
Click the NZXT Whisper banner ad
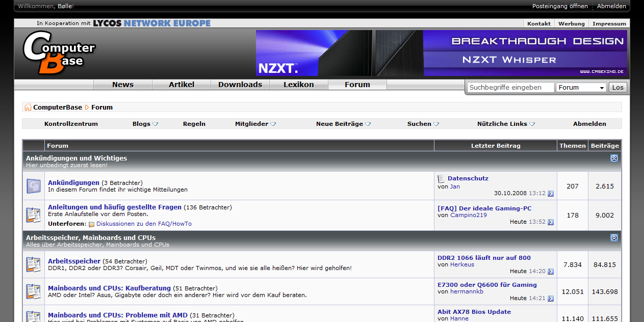442,53
